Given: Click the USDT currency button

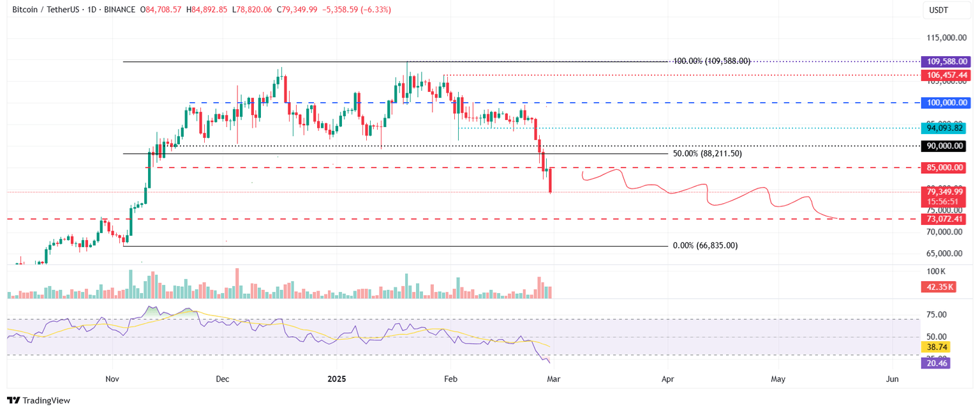Looking at the screenshot, I should [x=946, y=10].
